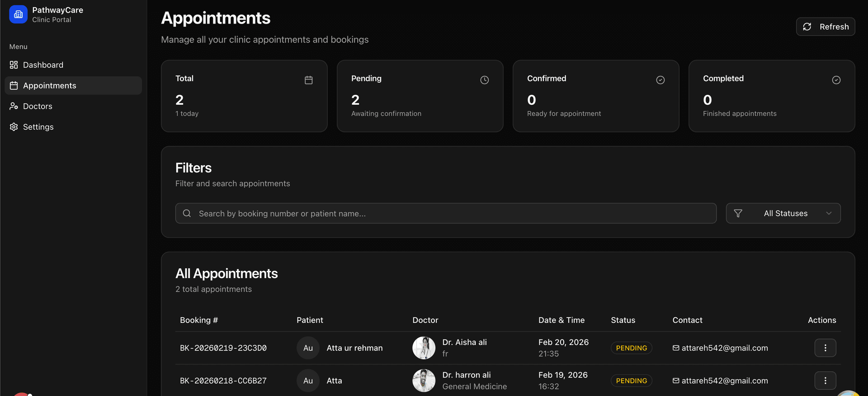Click the Pending count card
The height and width of the screenshot is (396, 868).
click(x=420, y=96)
